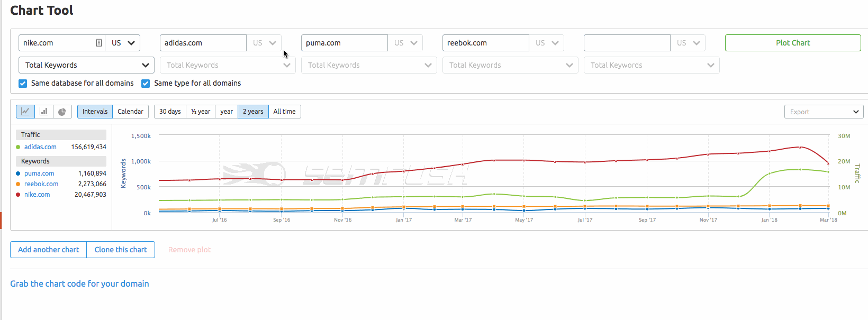Screen dimensions: 868x320
Task: Toggle 'Same database for all domains' checkbox
Action: click(x=23, y=83)
